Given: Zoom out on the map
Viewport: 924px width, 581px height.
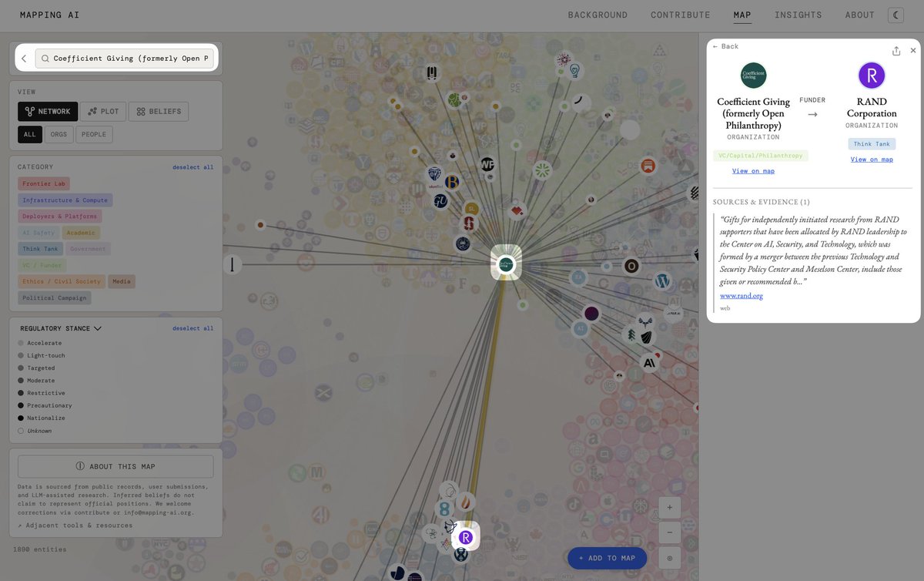Looking at the screenshot, I should point(670,532).
